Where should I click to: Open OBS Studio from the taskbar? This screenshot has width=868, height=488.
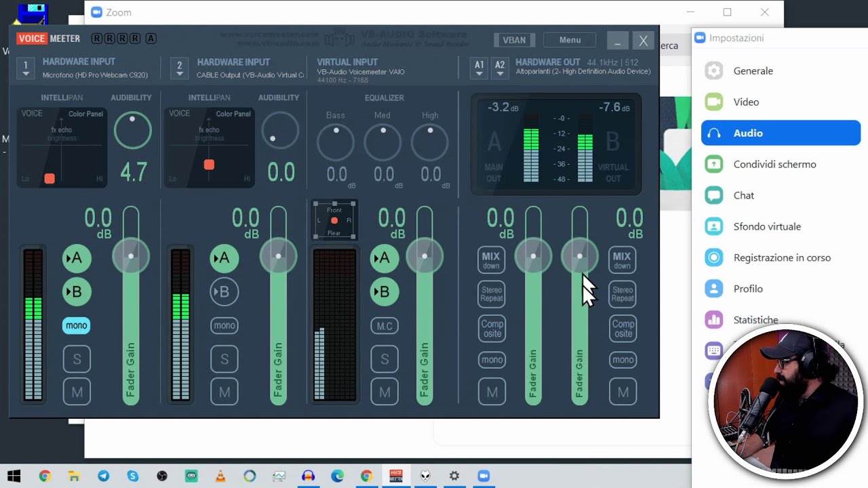[162, 476]
